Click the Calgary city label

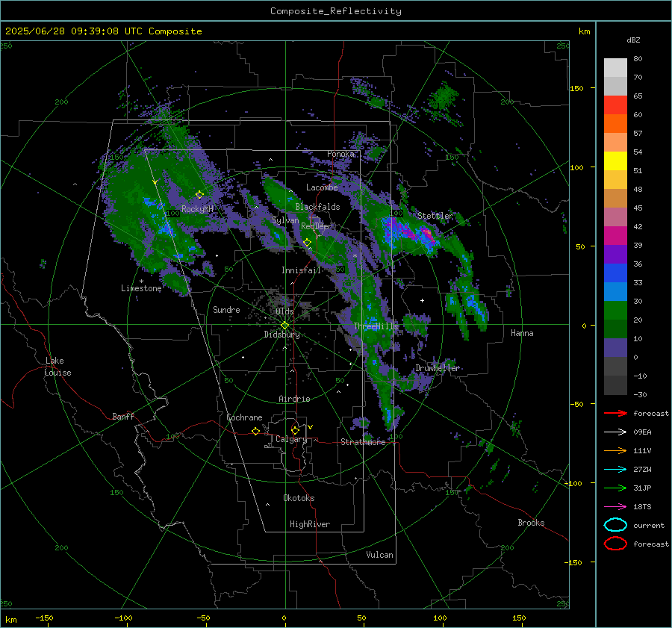[291, 439]
